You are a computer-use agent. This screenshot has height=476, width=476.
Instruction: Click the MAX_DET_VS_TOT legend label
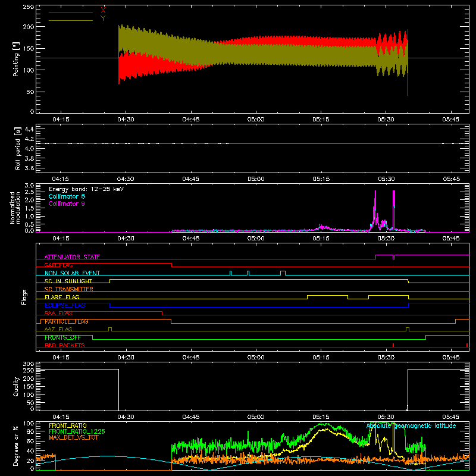(x=73, y=437)
